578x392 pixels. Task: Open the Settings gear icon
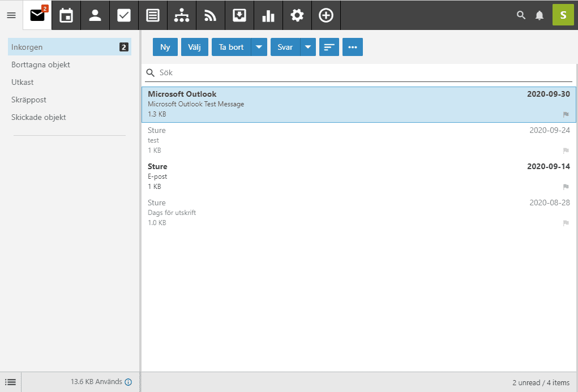click(x=297, y=15)
